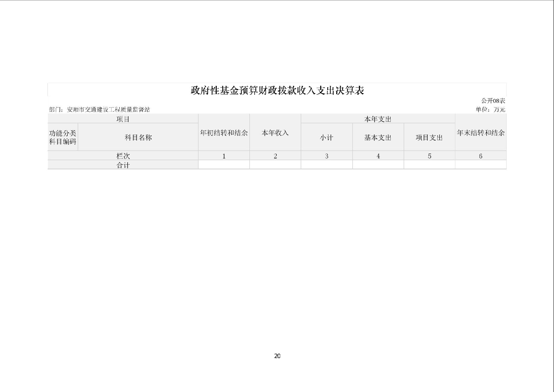Click the empty 合计 cell under 年末结转和结余
Viewport: 554px width, 392px height.
pyautogui.click(x=481, y=165)
